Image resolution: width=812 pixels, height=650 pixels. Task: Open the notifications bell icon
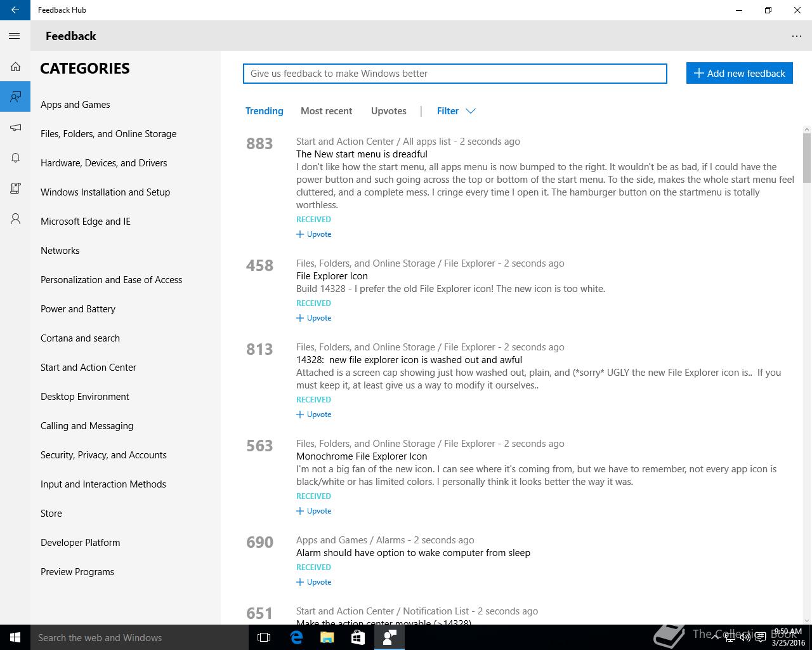[x=15, y=157]
